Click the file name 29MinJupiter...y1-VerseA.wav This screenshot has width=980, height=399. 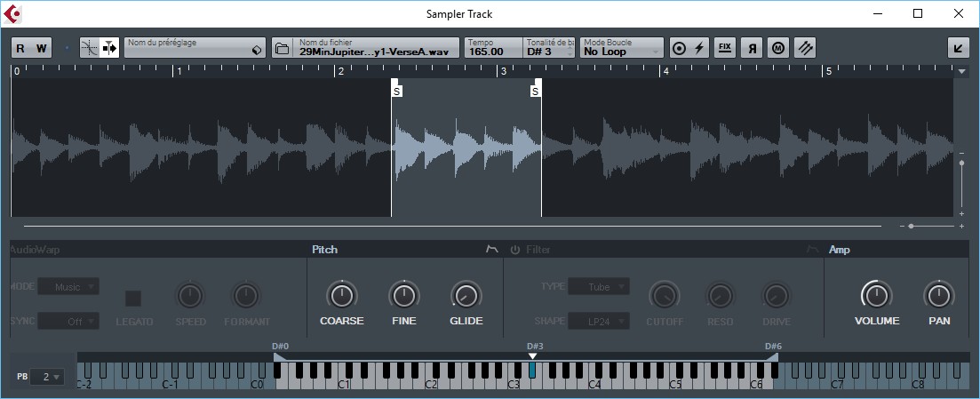[x=374, y=52]
